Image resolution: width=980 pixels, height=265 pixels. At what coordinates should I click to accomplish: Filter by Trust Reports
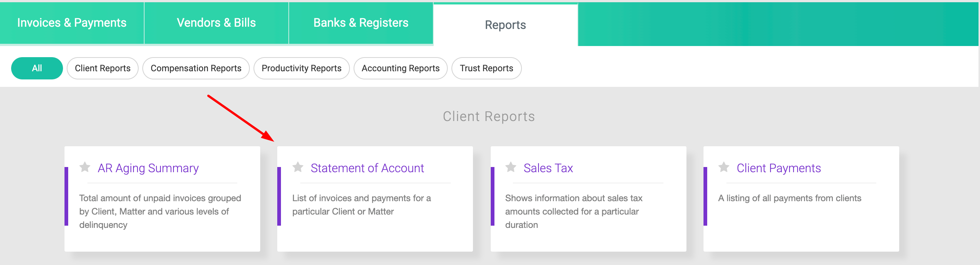click(x=487, y=68)
